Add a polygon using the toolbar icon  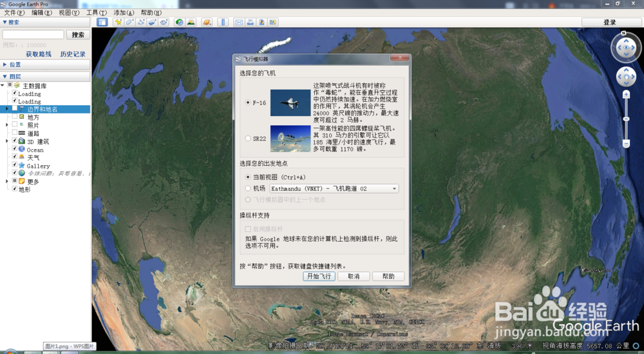(129, 22)
